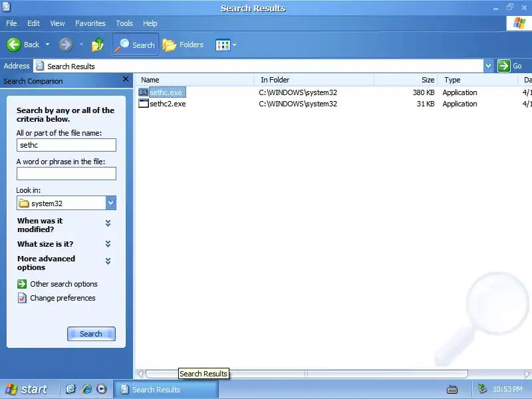Image resolution: width=532 pixels, height=399 pixels.
Task: Expand More advanced options section
Action: [x=108, y=261]
